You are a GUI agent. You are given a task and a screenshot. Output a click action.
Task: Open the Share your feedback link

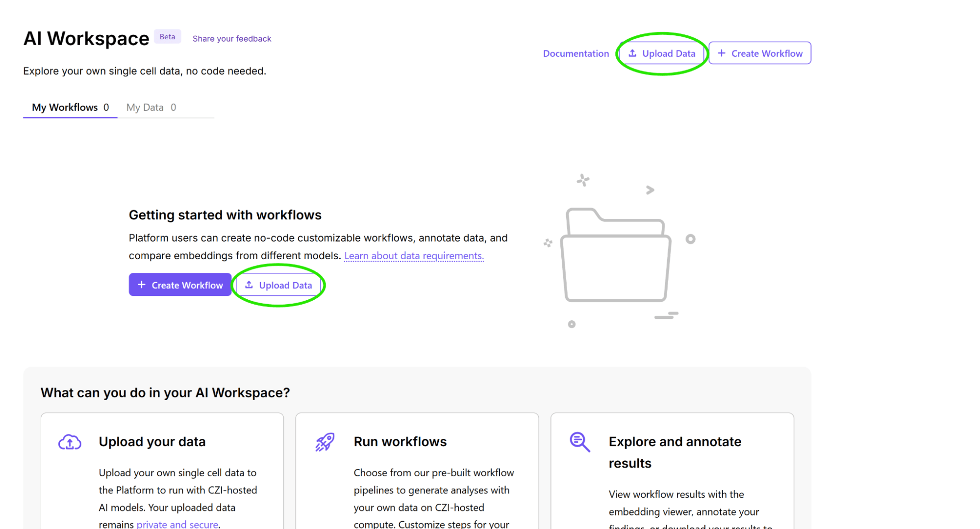tap(231, 39)
